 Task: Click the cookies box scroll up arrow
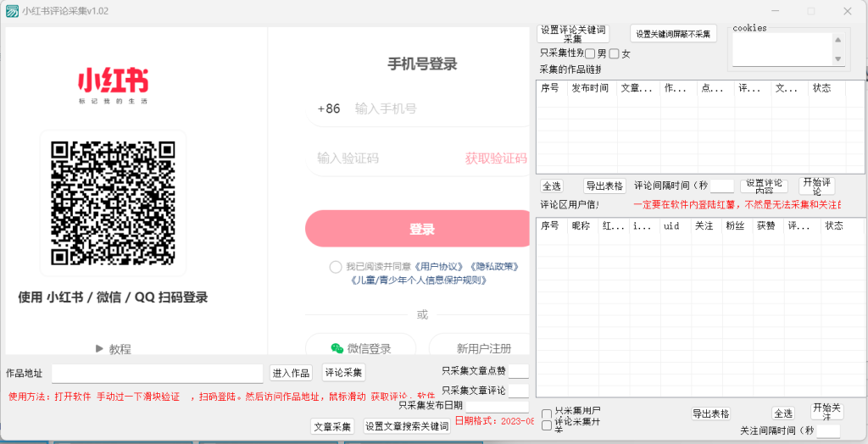coord(837,40)
